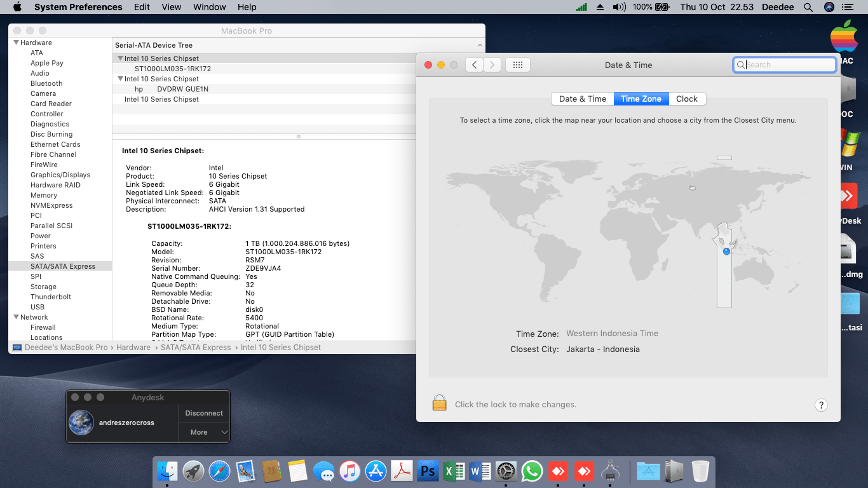868x488 pixels.
Task: Select the Time Zone tab
Action: 641,98
